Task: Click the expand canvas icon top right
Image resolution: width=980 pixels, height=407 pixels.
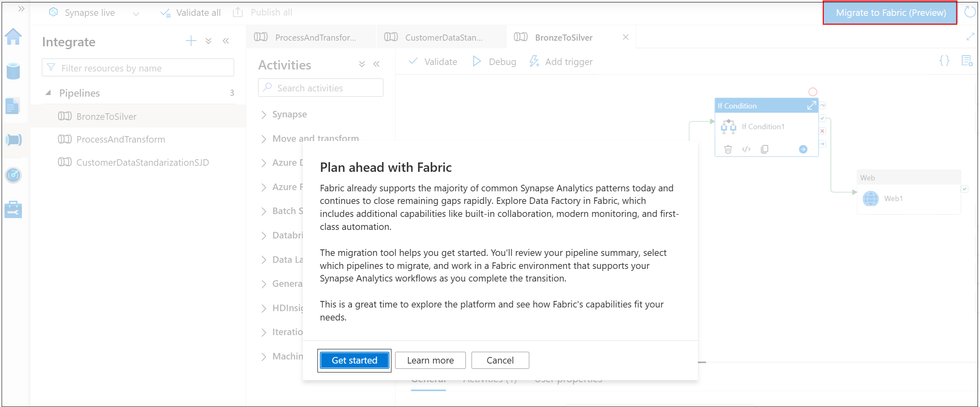Action: (x=970, y=37)
